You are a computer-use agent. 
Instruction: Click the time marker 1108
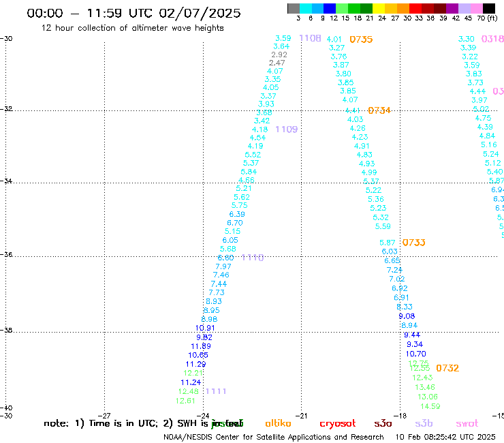310,38
